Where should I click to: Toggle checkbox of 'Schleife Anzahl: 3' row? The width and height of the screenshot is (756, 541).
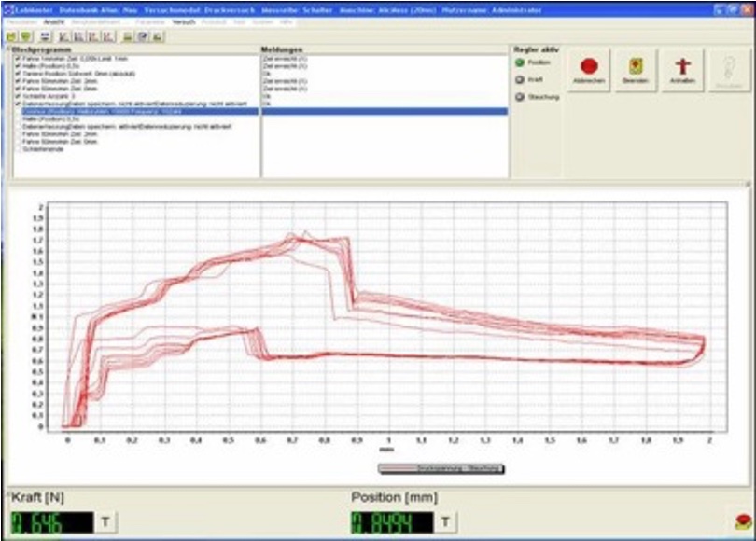[x=18, y=96]
